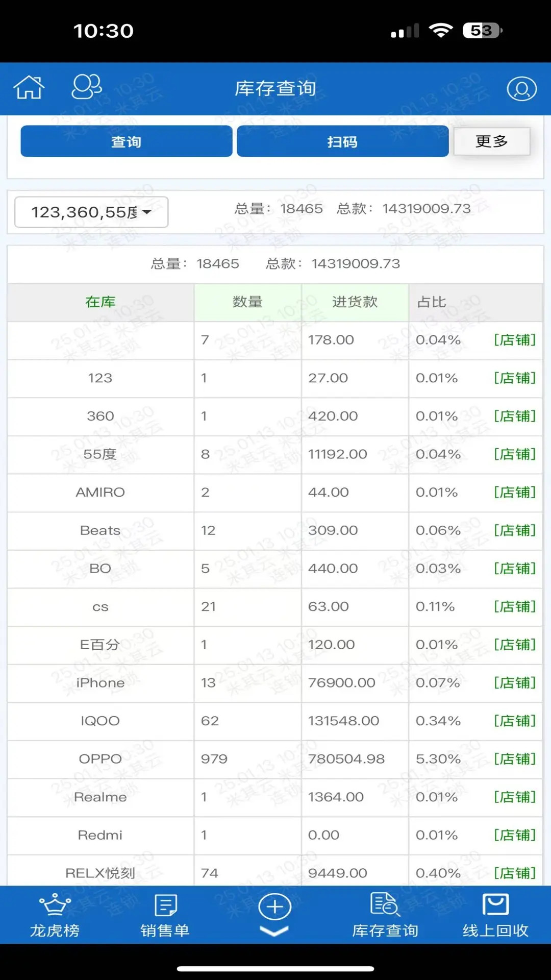551x980 pixels.
Task: Open 店铺 link for the Redmi row
Action: click(514, 836)
